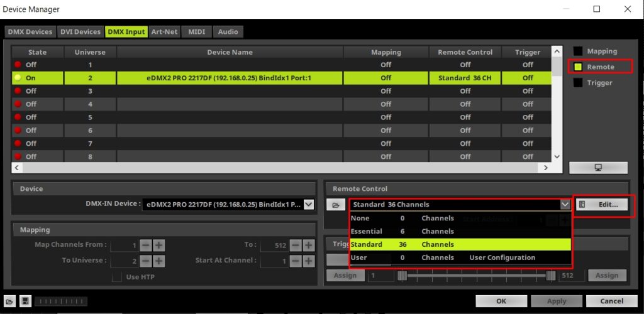Image resolution: width=644 pixels, height=314 pixels.
Task: Click the Map Channels From input field
Action: click(125, 246)
